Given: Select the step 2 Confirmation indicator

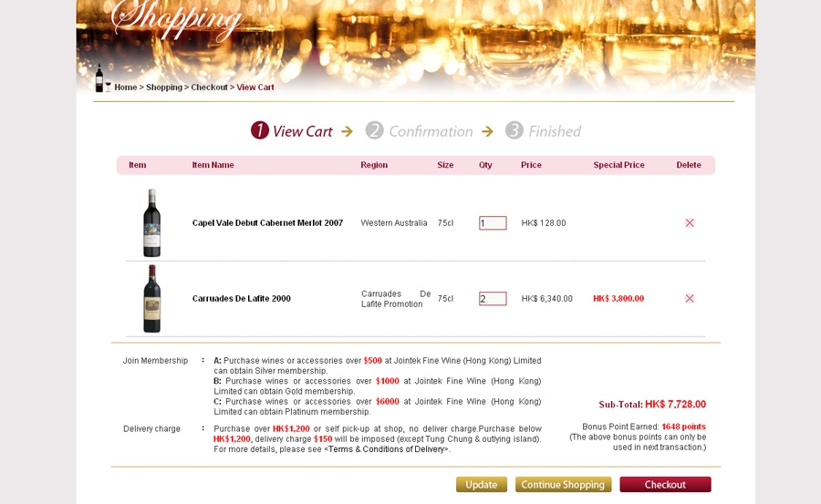Looking at the screenshot, I should tap(419, 131).
